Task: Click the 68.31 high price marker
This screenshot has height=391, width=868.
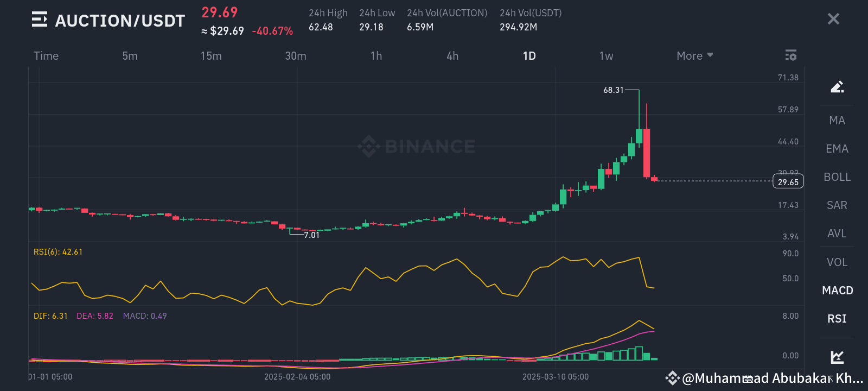Action: pos(614,90)
